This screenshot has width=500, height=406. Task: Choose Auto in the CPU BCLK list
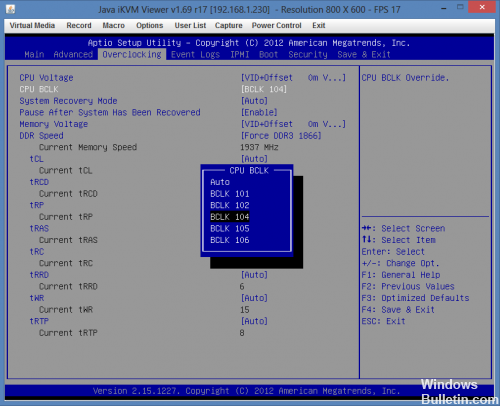tap(220, 182)
